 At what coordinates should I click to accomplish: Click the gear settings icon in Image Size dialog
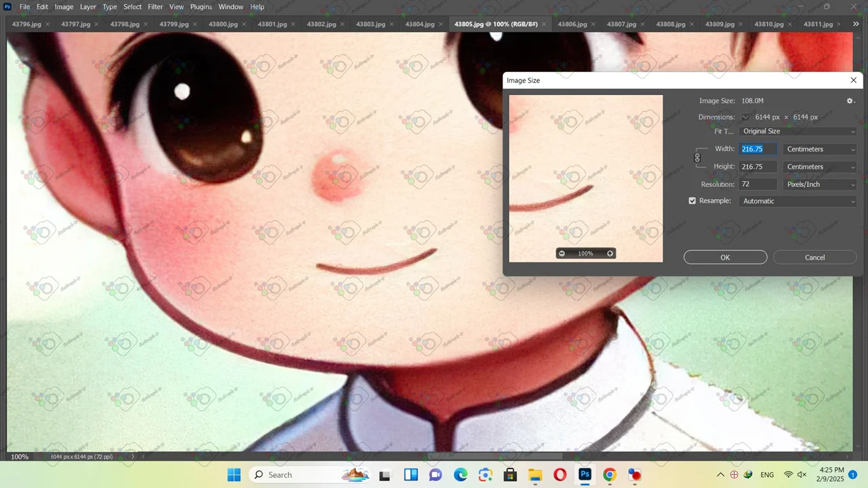pos(850,101)
